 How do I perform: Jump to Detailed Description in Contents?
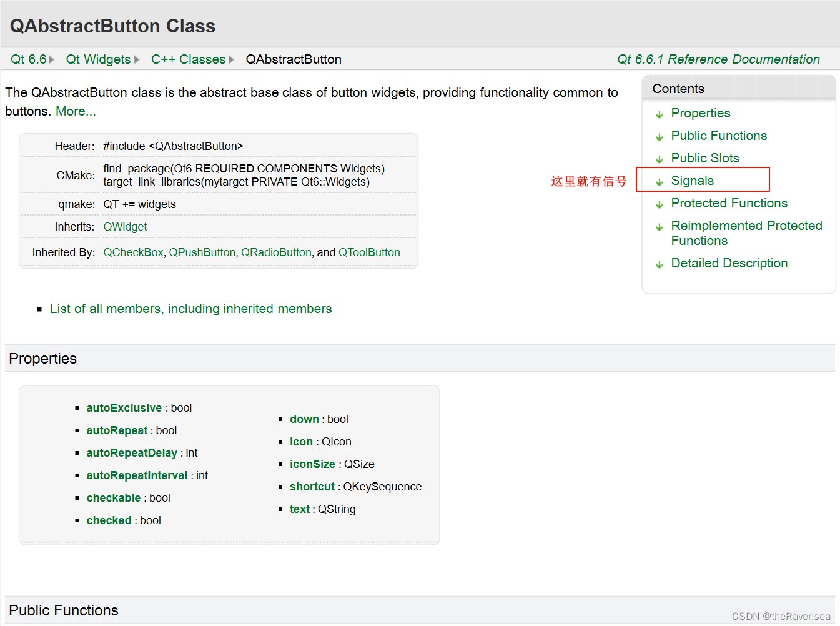tap(729, 263)
